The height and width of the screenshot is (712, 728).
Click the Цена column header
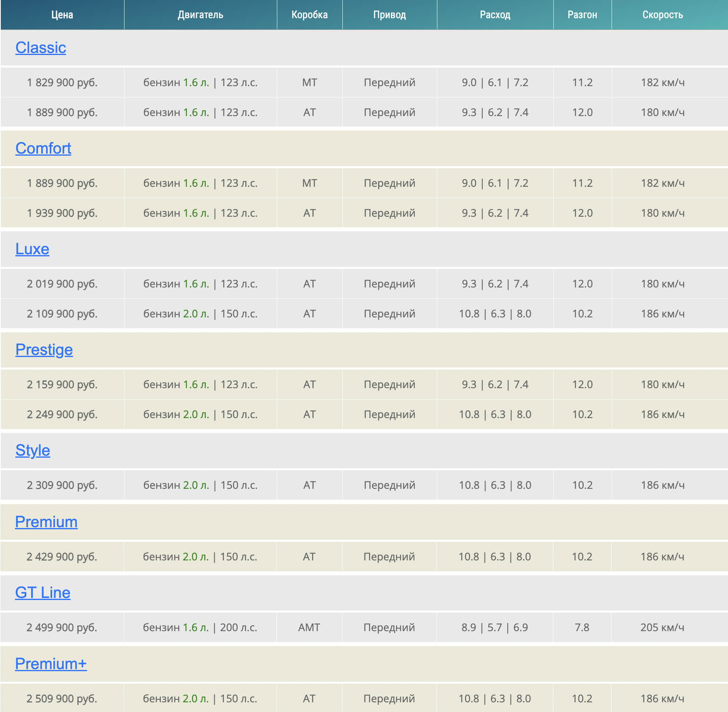pyautogui.click(x=62, y=15)
